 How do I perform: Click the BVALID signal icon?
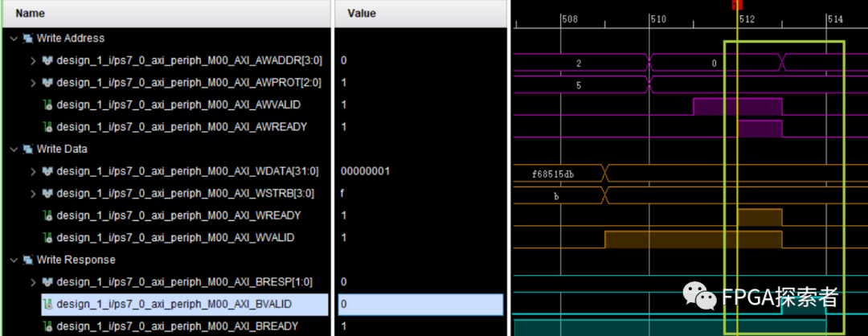tap(48, 304)
